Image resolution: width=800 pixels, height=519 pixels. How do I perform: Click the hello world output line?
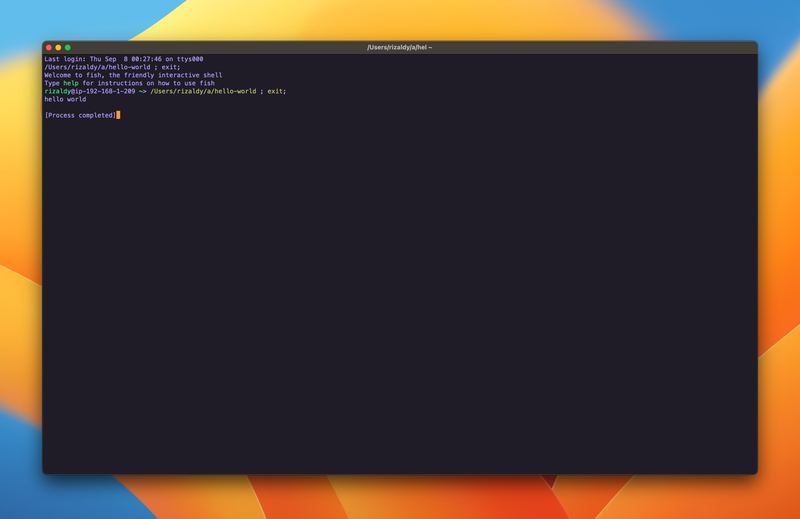click(x=65, y=99)
